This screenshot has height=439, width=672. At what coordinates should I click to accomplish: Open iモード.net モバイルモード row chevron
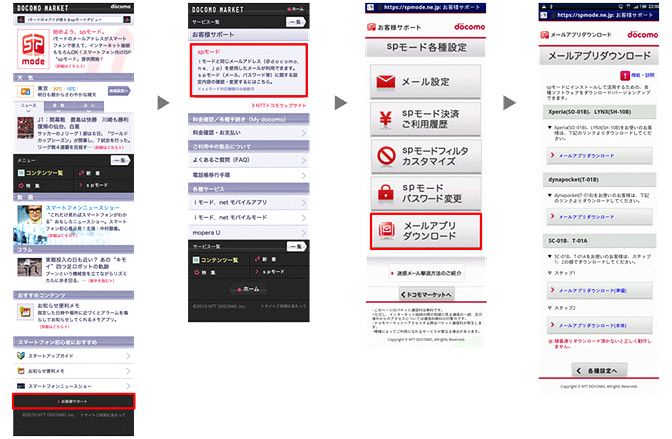point(303,218)
